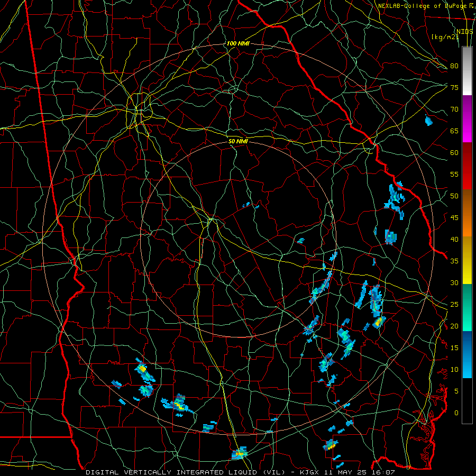This screenshot has height=476, width=476.
Task: Click the 60 value on the scale
Action: (454, 153)
